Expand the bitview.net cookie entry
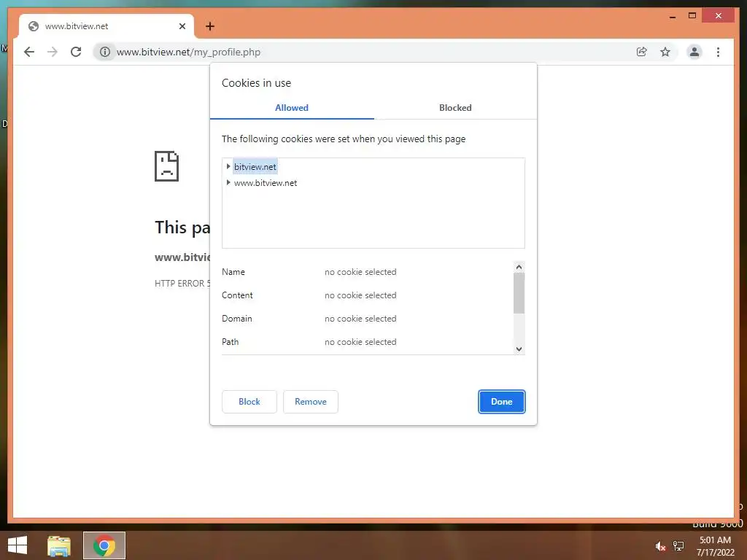Screen dimensions: 747x560 click(x=228, y=167)
